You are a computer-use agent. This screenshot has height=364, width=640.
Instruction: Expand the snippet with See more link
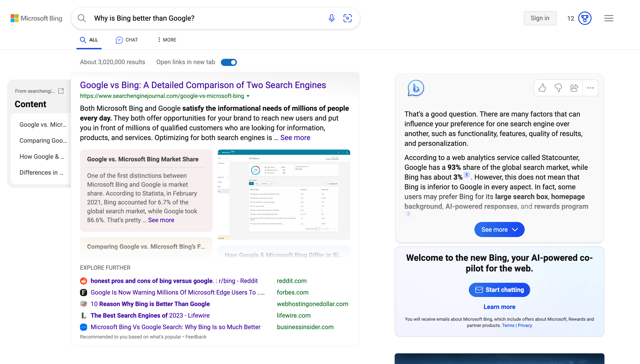pyautogui.click(x=295, y=138)
